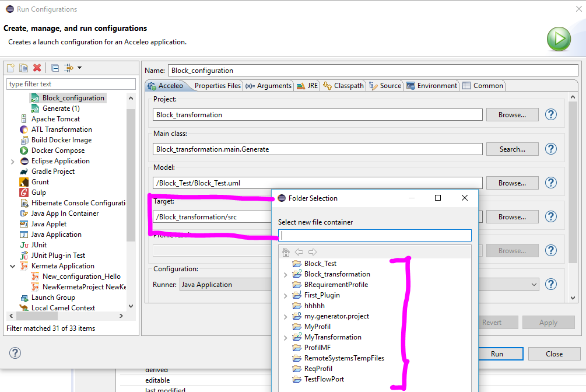The width and height of the screenshot is (586, 392).
Task: Click the Grunt icon in the configuration list
Action: [24, 182]
